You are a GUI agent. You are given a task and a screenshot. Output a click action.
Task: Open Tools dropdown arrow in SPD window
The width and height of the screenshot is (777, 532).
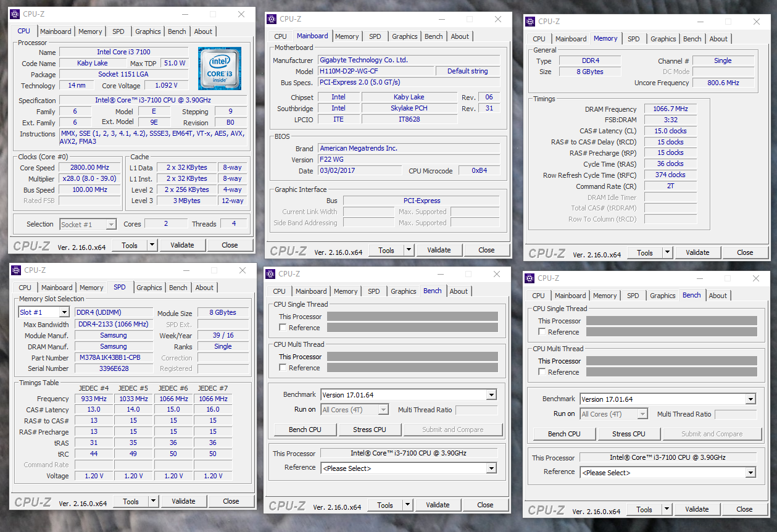(153, 501)
